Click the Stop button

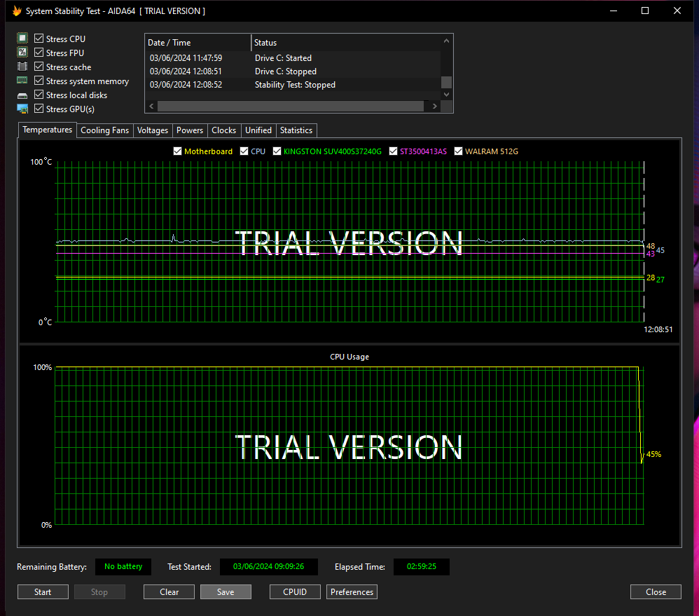[x=99, y=592]
